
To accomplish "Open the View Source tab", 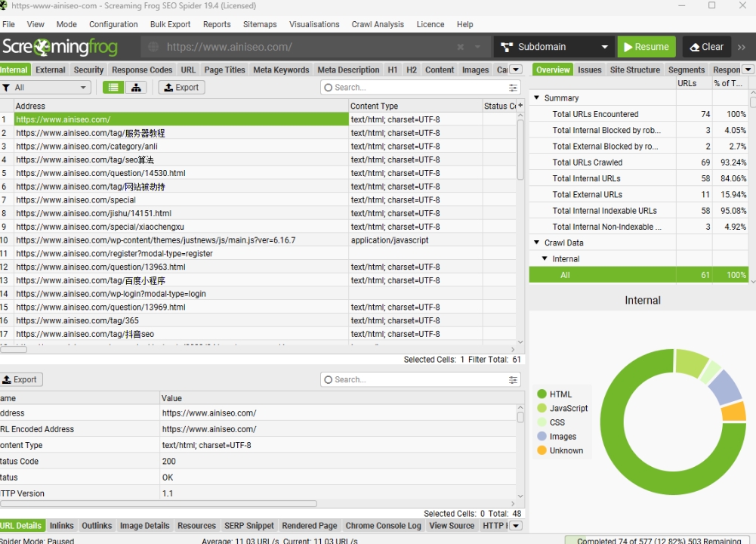I will pyautogui.click(x=452, y=526).
